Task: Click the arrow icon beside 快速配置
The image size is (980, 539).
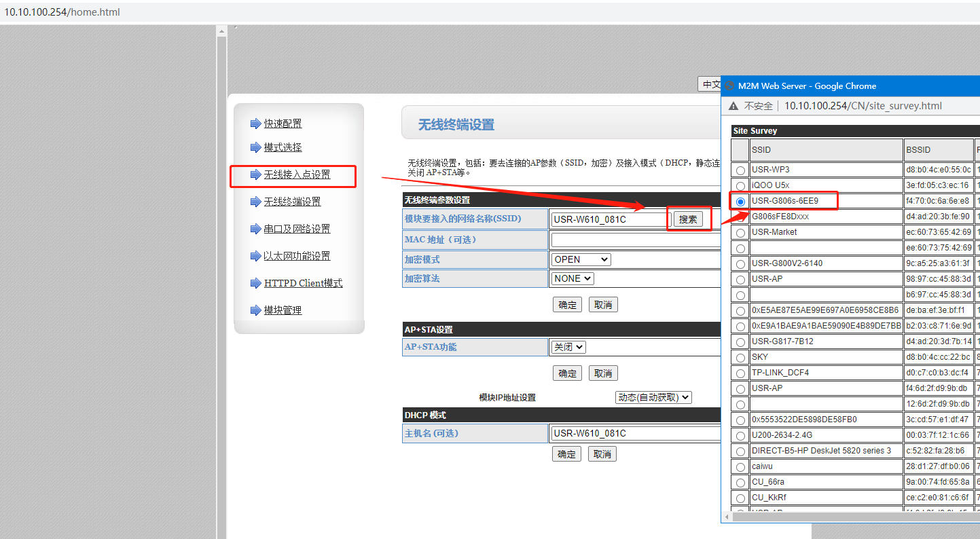Action: coord(255,124)
